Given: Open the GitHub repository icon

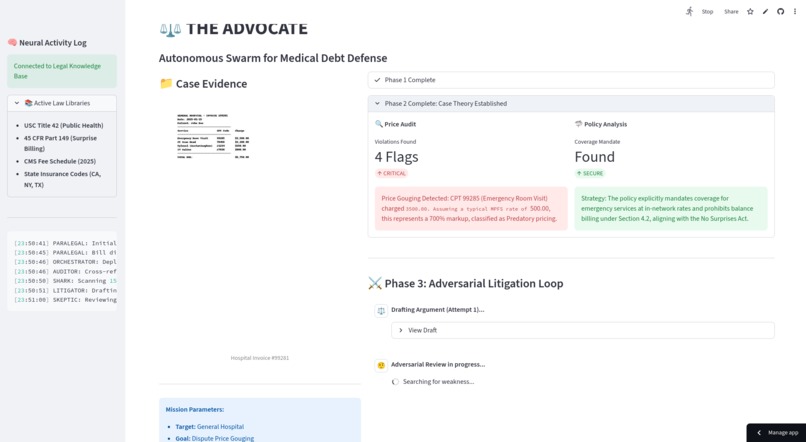Looking at the screenshot, I should pyautogui.click(x=780, y=11).
